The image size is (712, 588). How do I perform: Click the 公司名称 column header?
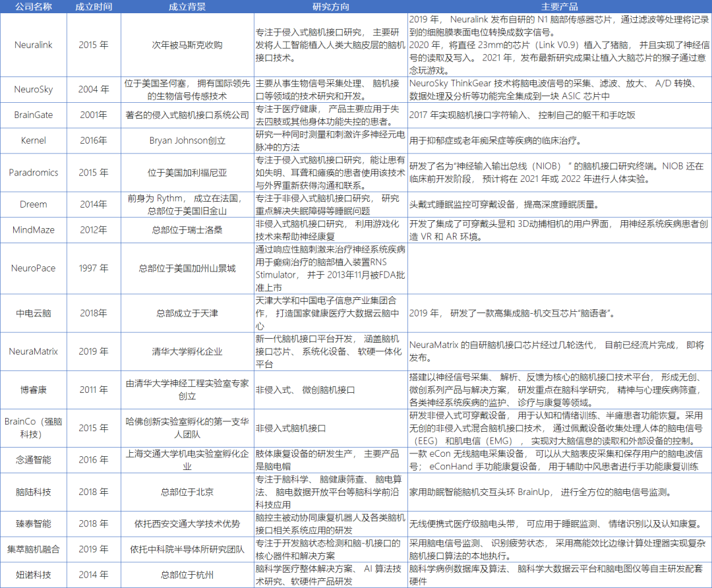[34, 7]
